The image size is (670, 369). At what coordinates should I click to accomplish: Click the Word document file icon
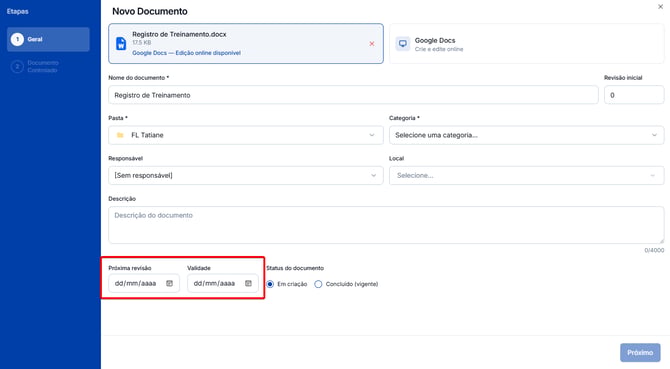[x=121, y=44]
